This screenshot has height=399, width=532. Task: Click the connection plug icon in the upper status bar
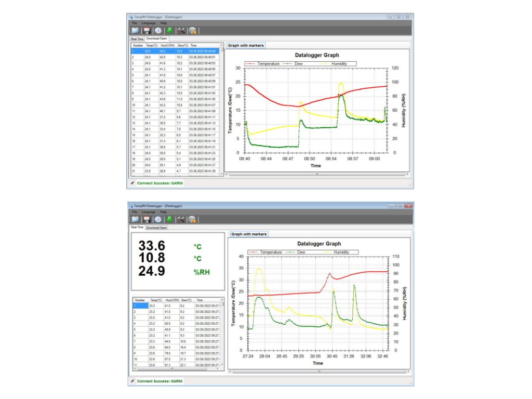tap(132, 183)
